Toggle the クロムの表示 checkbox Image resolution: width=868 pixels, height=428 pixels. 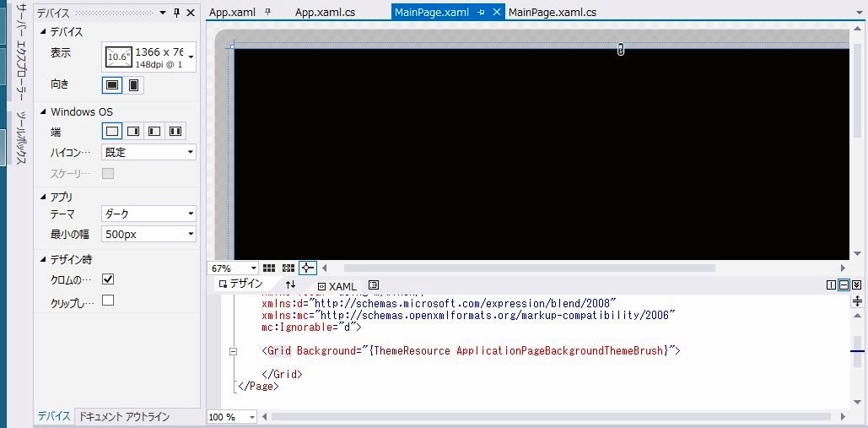coord(108,279)
